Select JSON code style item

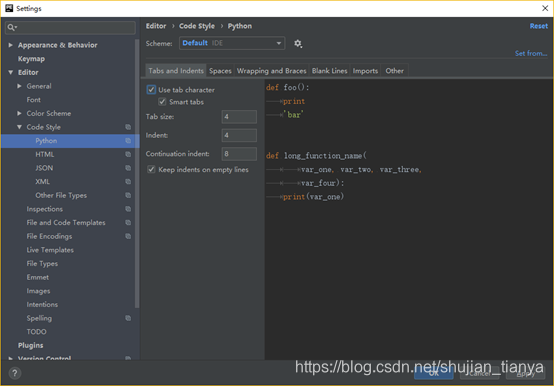click(x=44, y=168)
